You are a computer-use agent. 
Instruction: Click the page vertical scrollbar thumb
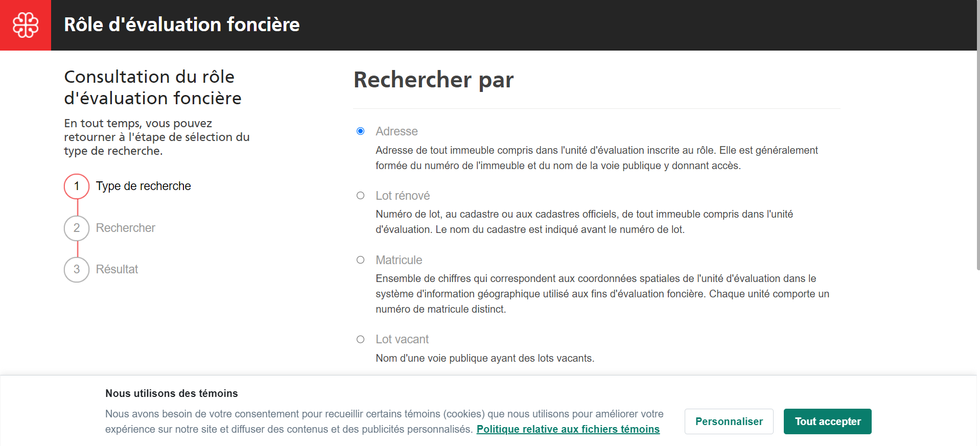[x=978, y=135]
